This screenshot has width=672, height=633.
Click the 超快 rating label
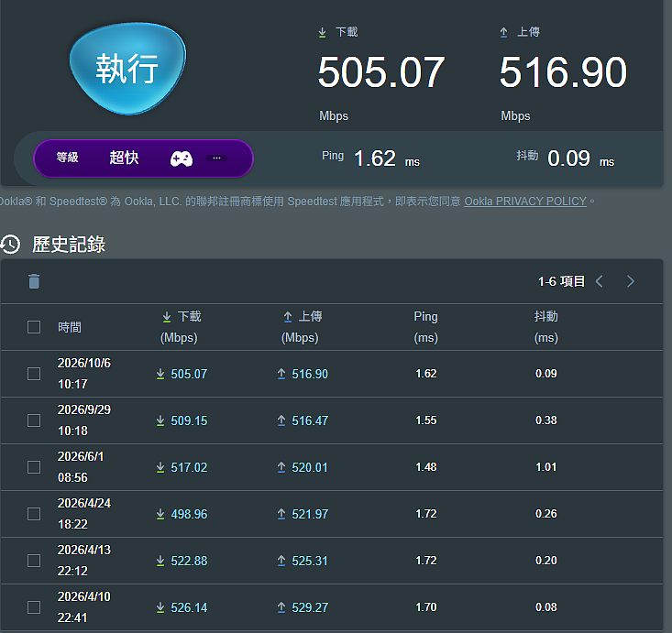124,158
